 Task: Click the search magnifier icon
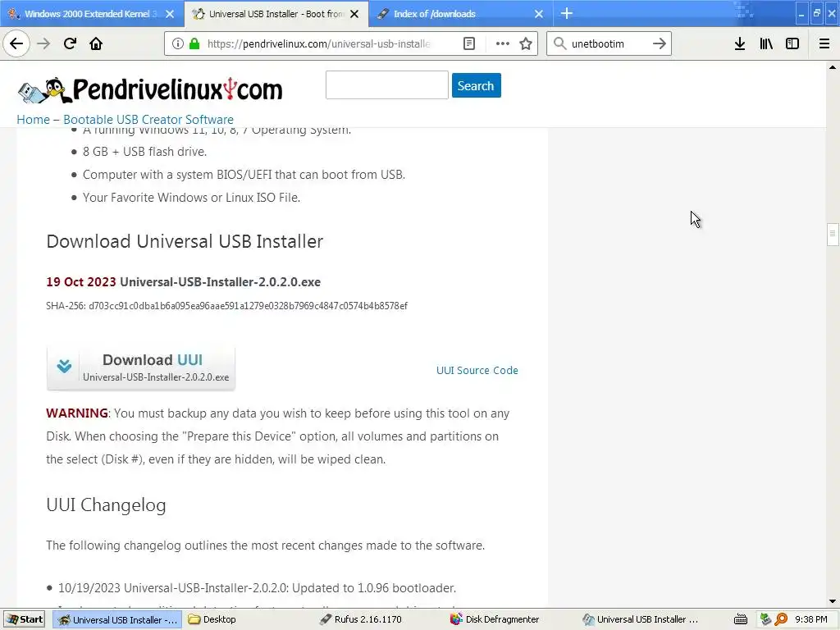(559, 43)
